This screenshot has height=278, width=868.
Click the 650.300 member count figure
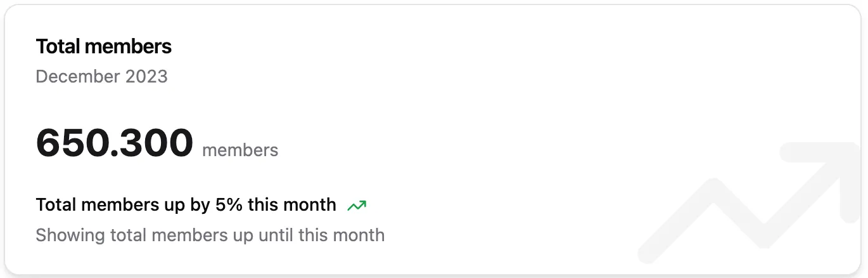115,143
